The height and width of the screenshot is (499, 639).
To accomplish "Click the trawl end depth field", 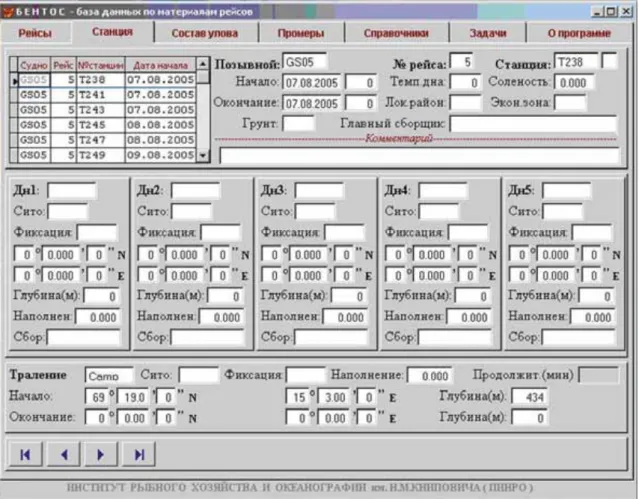I will [x=530, y=418].
